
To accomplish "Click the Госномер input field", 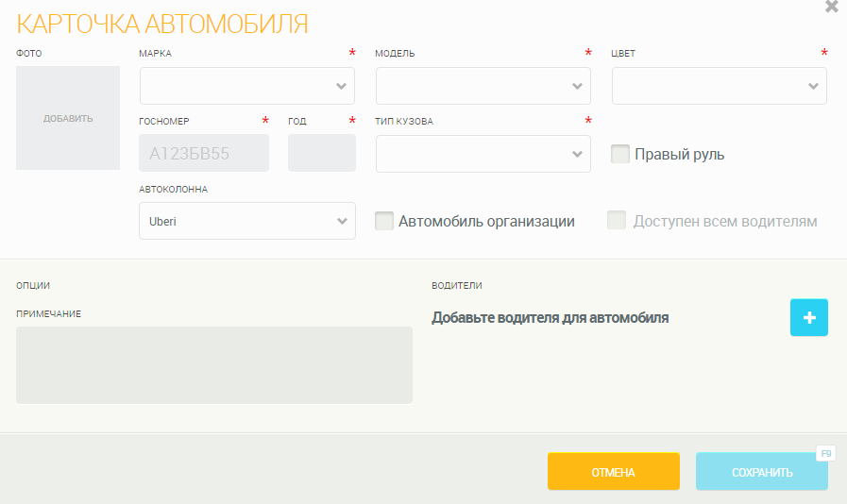I will tap(203, 153).
